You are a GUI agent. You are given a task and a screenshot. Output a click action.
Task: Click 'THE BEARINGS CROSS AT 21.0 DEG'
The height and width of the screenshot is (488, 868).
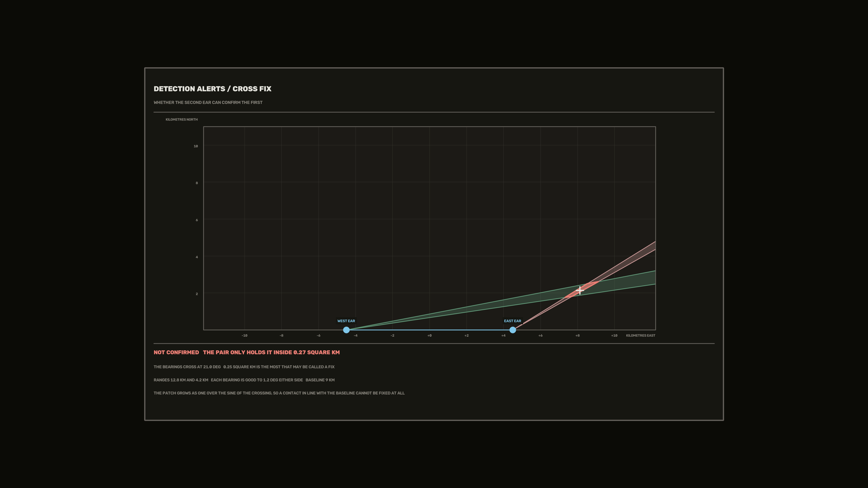[187, 367]
